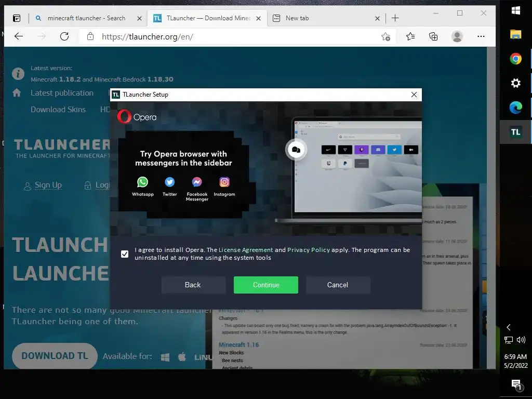Screen dimensions: 532x399
Task: Click the Opera logo in the installer
Action: tap(137, 117)
